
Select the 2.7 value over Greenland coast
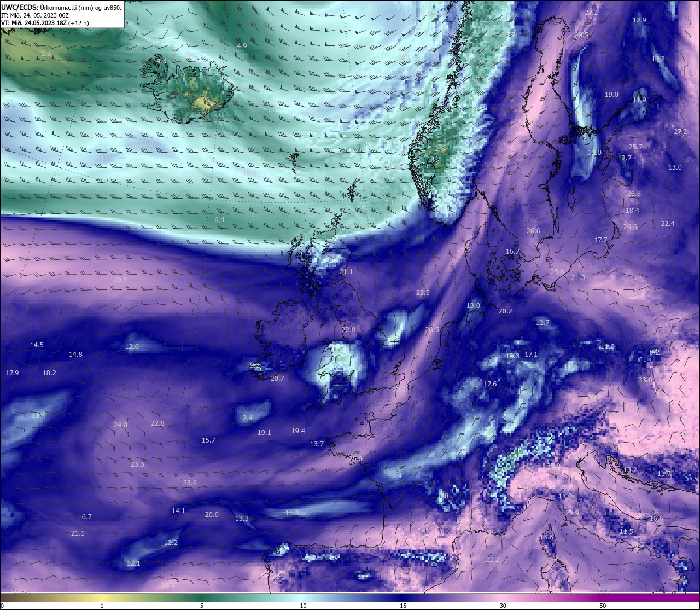click(46, 54)
